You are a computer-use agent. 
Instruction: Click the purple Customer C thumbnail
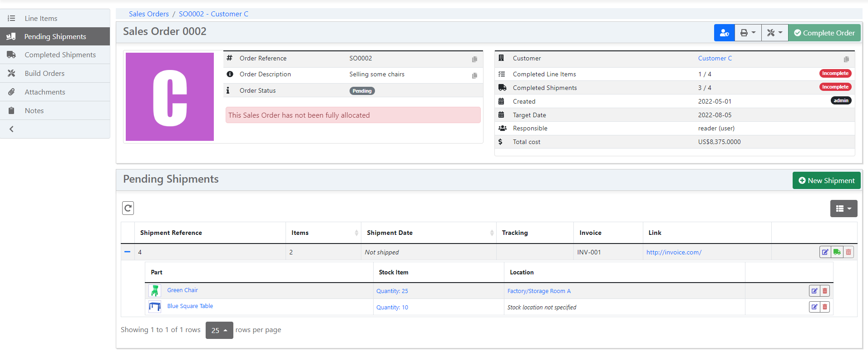point(170,97)
